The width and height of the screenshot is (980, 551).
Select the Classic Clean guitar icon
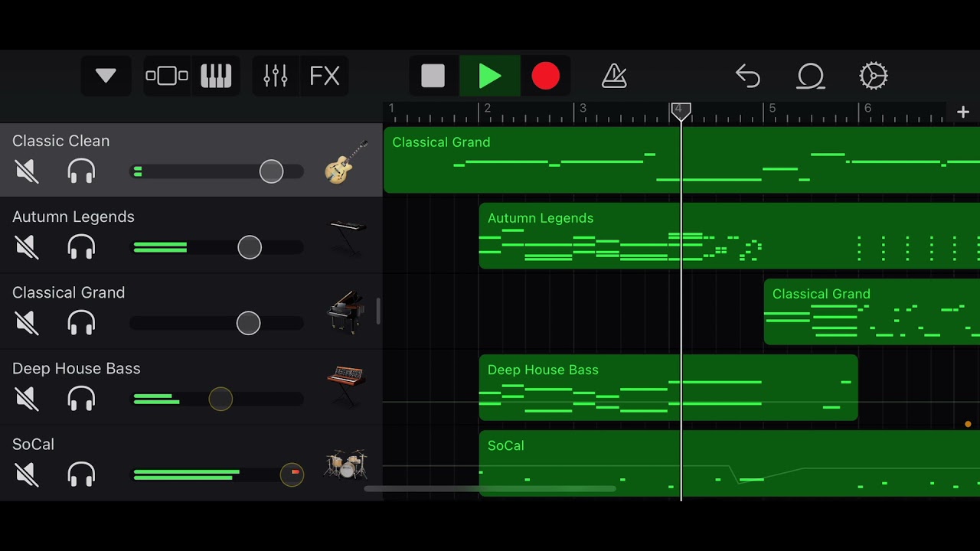pyautogui.click(x=346, y=161)
